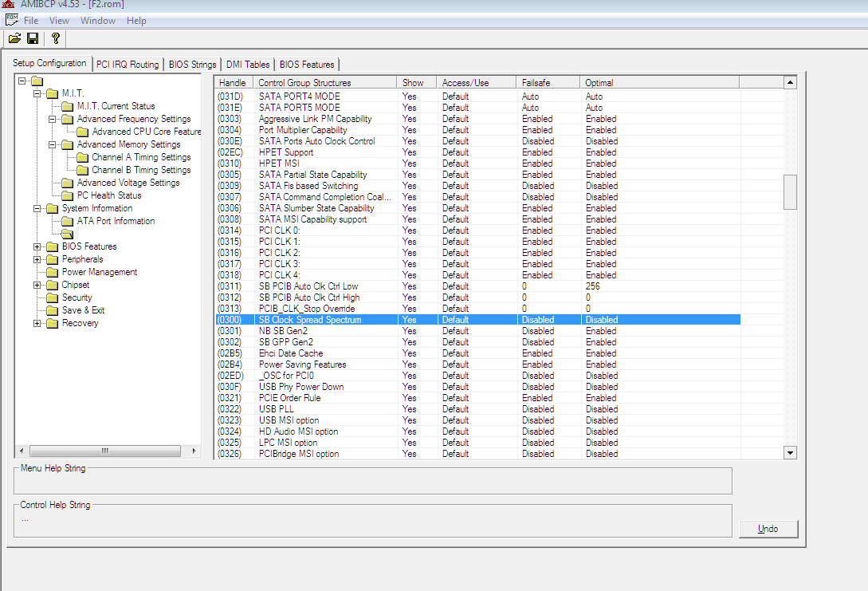868x591 pixels.
Task: Select the HPET Support row
Action: point(477,152)
